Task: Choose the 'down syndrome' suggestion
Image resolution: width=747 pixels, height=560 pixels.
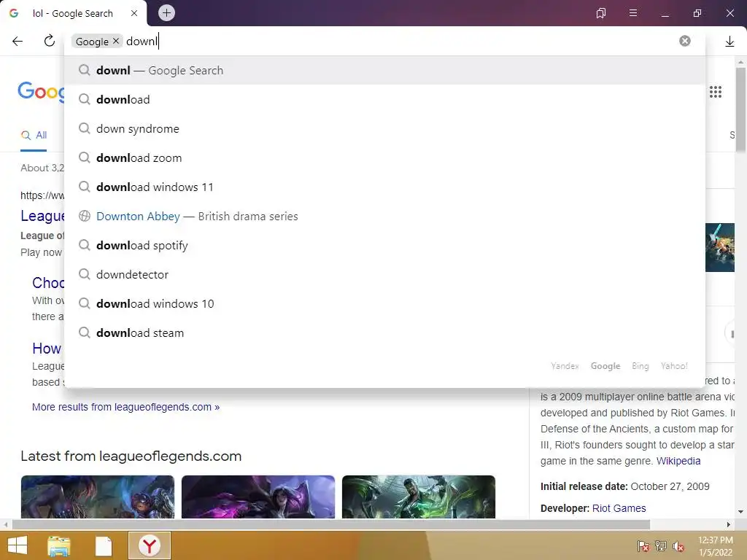Action: (x=385, y=128)
